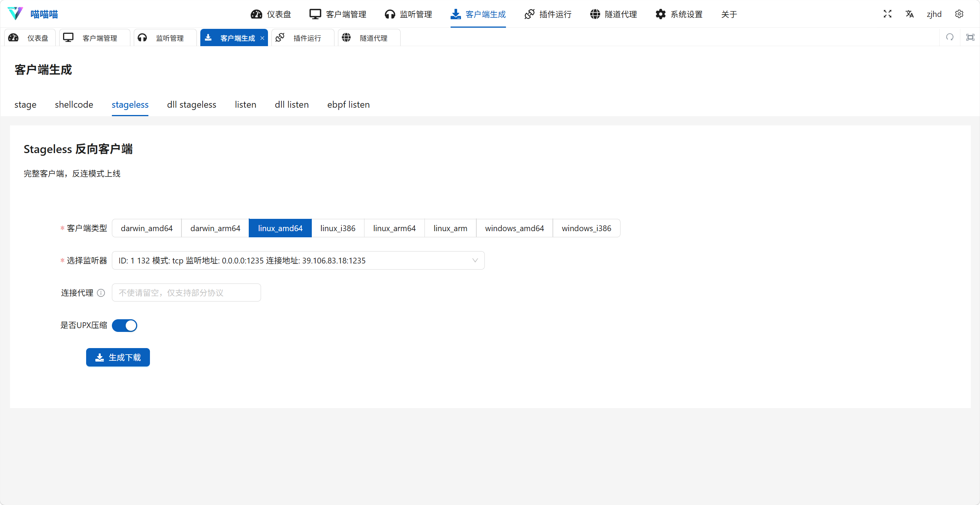Toggle fullscreen with the expand icon
Viewport: 980px width, 505px height.
pos(887,14)
